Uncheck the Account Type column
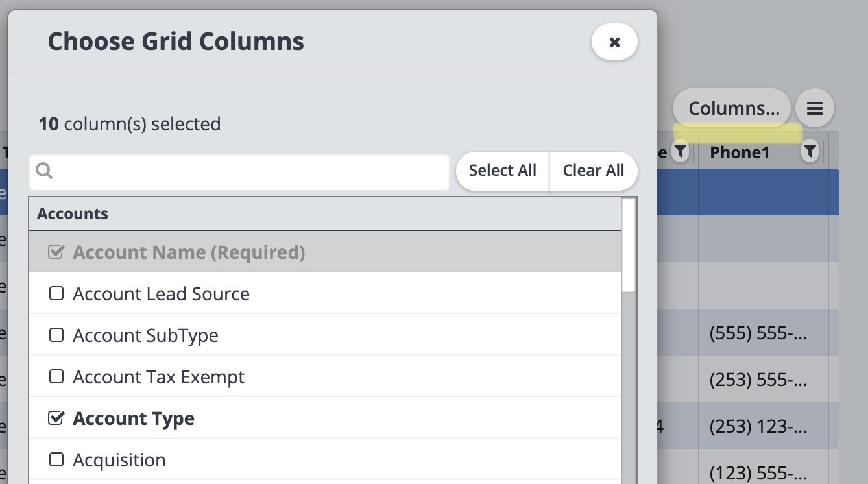 click(56, 418)
